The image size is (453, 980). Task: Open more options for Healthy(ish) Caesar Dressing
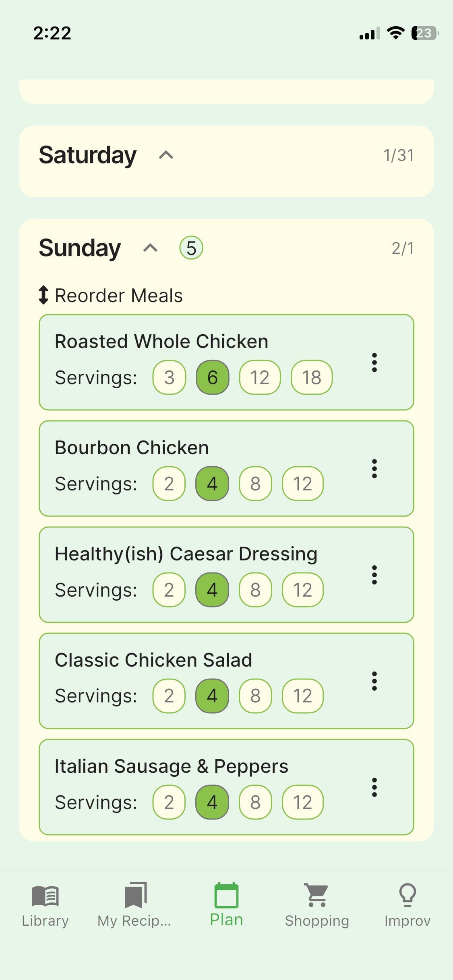(x=374, y=575)
